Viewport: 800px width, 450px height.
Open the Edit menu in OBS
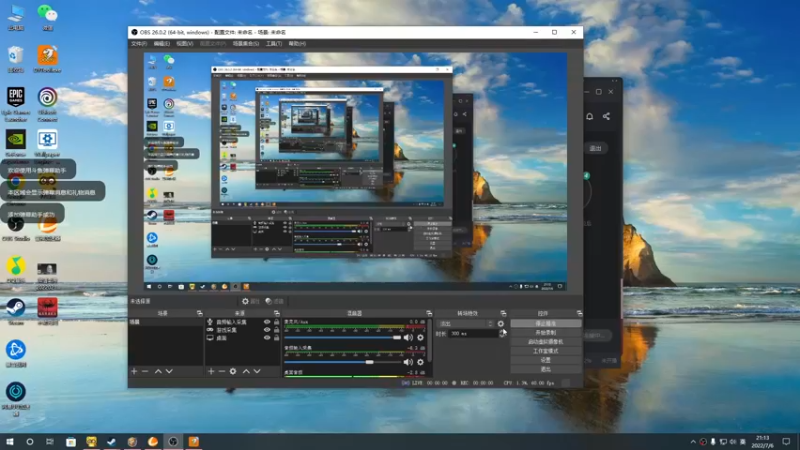(162, 44)
